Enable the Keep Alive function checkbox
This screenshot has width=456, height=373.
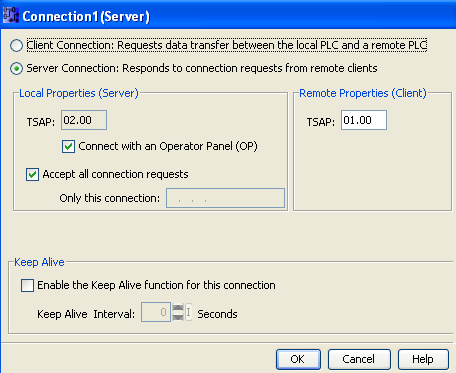pos(27,285)
